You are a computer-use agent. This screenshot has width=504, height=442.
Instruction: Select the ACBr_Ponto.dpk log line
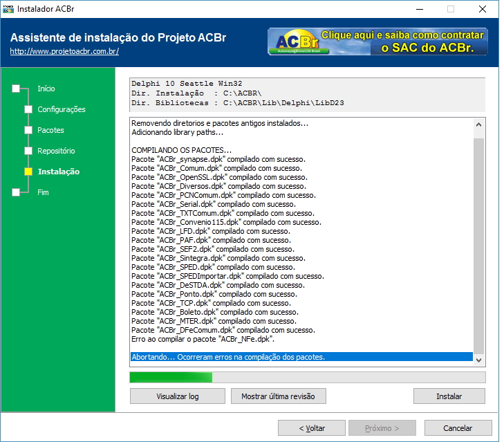pos(214,295)
